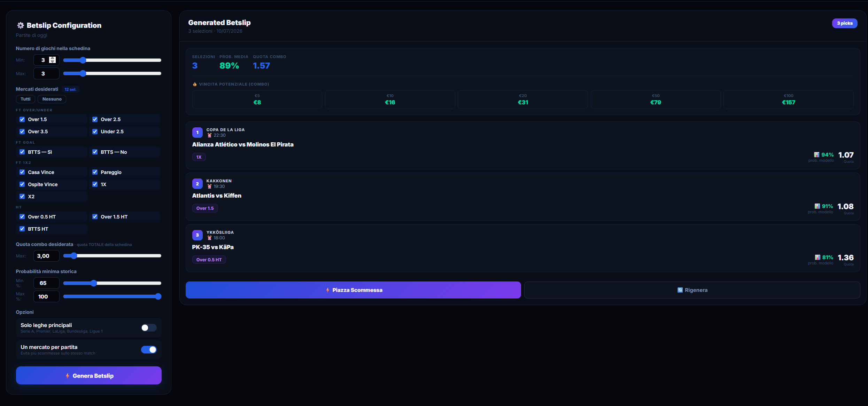This screenshot has width=868, height=406.
Task: Click the clock icon next to 18:00
Action: coord(209,238)
